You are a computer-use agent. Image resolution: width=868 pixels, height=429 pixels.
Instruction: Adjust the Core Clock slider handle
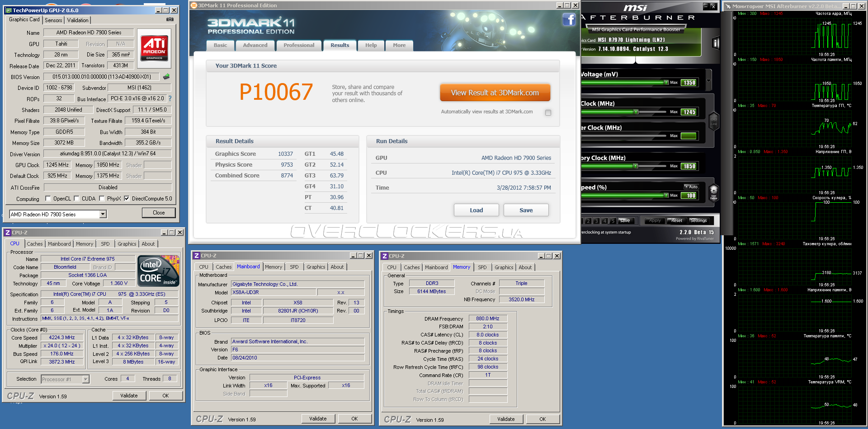[x=636, y=112]
